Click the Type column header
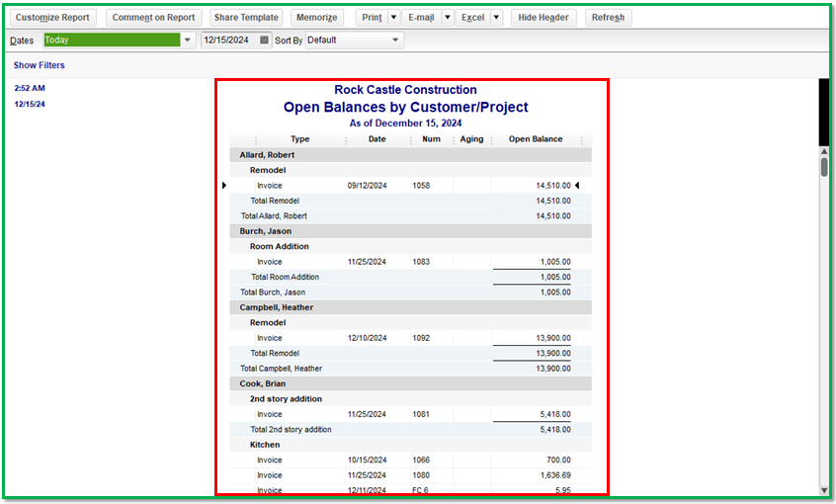 click(x=300, y=139)
